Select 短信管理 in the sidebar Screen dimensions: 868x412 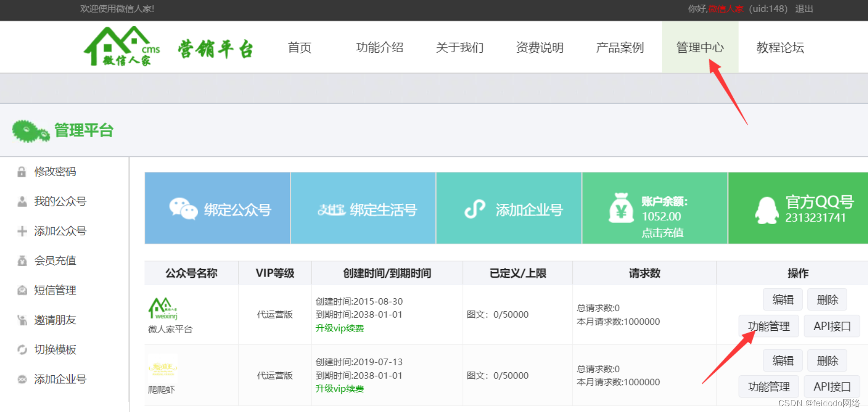point(55,290)
